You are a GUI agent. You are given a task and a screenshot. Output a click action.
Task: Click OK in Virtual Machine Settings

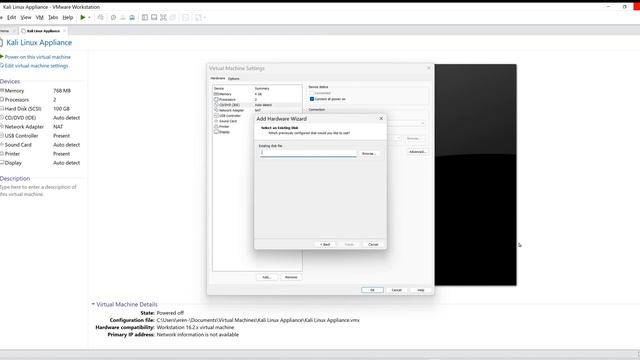(372, 290)
